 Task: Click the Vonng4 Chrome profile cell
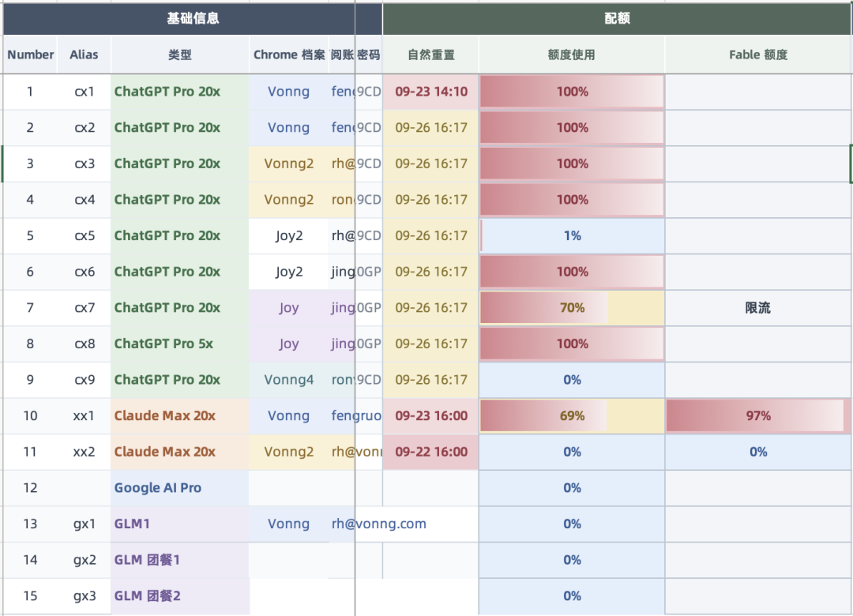(289, 379)
